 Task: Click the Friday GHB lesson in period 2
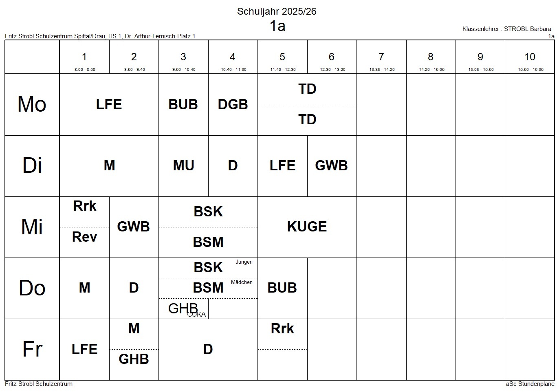[x=134, y=359]
